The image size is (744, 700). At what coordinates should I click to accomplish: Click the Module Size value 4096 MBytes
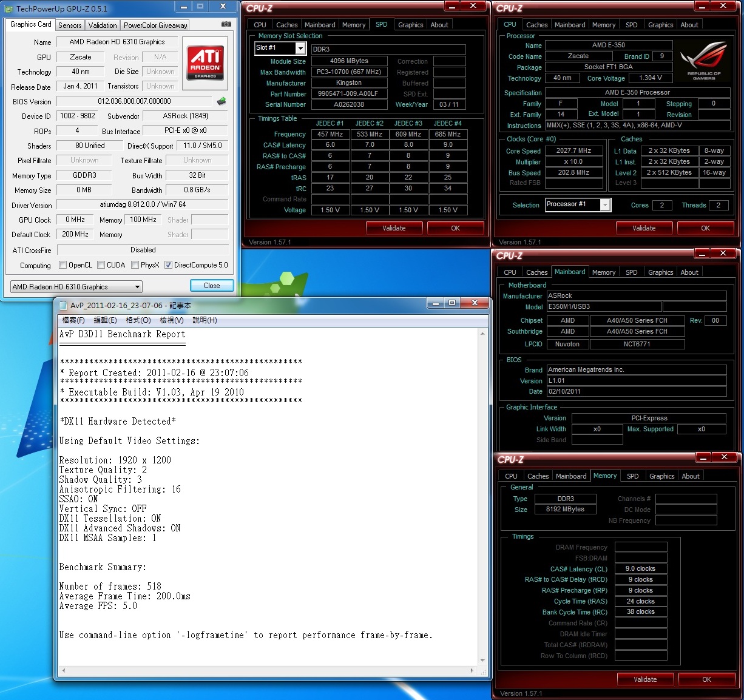(348, 61)
